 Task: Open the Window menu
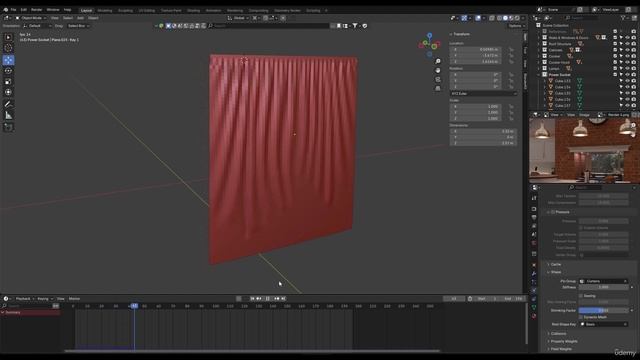(x=53, y=10)
